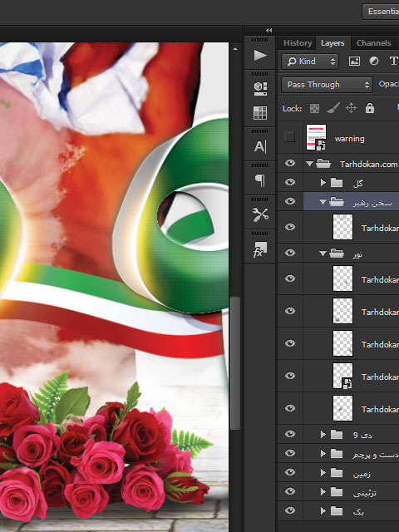This screenshot has height=532, width=399.
Task: Lock layer position icon
Action: tap(351, 108)
